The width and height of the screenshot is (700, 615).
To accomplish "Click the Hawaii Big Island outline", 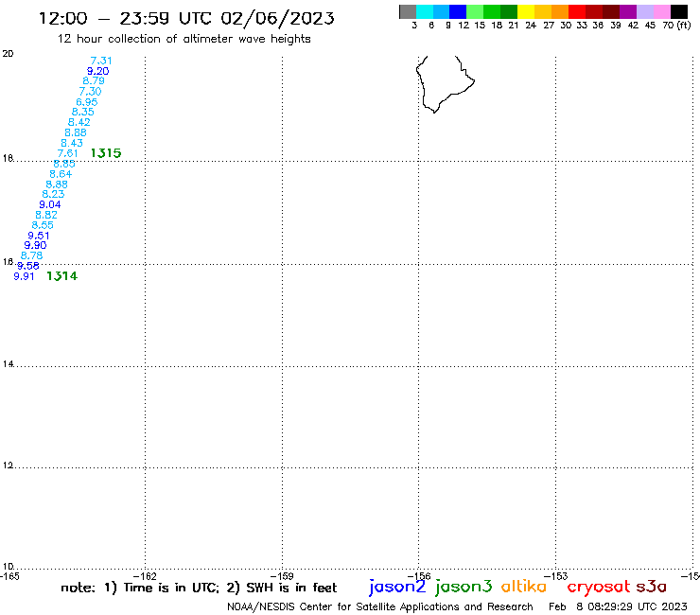I will 446,84.
